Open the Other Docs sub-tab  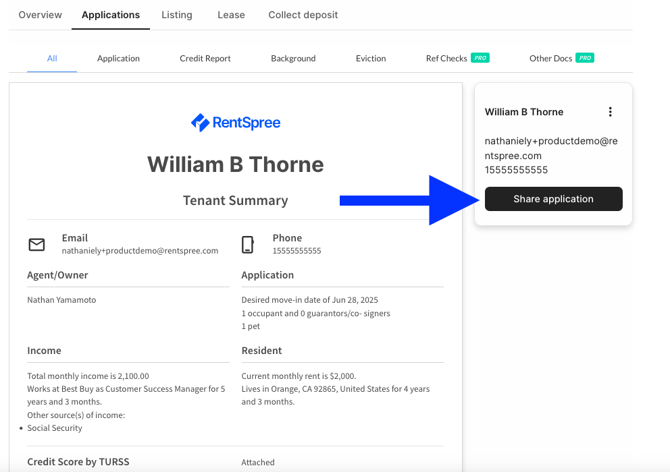[x=550, y=59]
